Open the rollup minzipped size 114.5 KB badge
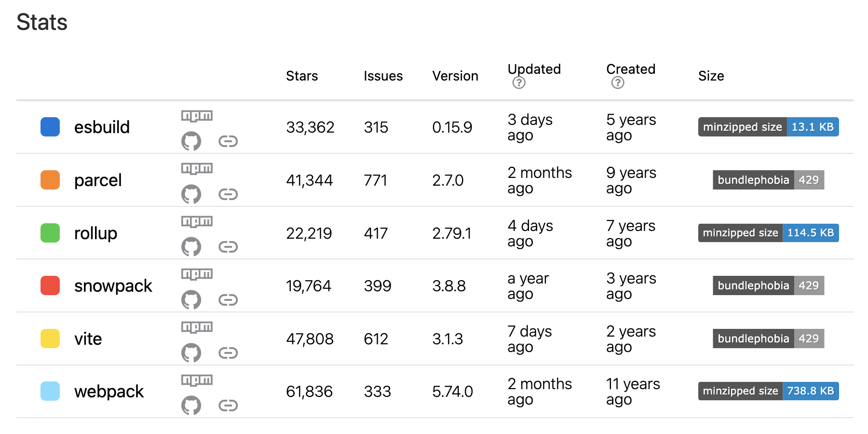Viewport: 868px width, 434px height. 769,233
